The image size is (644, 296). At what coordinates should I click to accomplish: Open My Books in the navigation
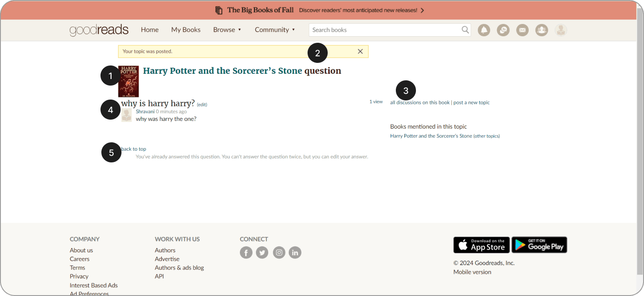[x=186, y=30]
